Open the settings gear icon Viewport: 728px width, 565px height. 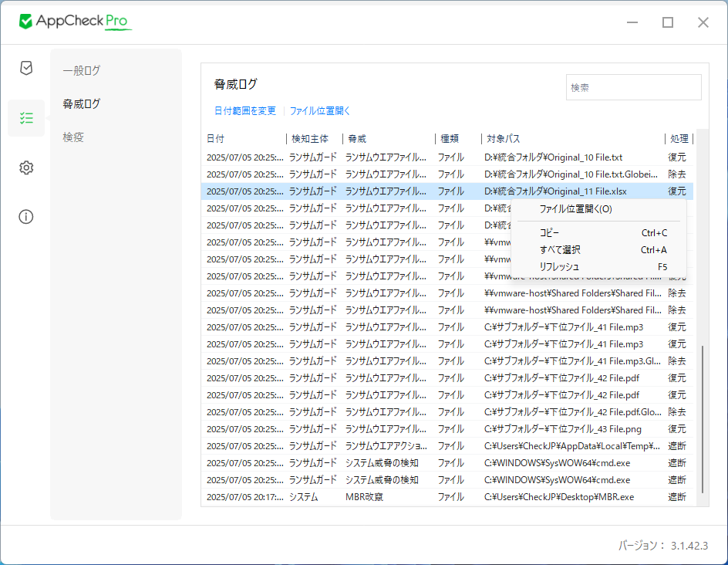pyautogui.click(x=26, y=167)
